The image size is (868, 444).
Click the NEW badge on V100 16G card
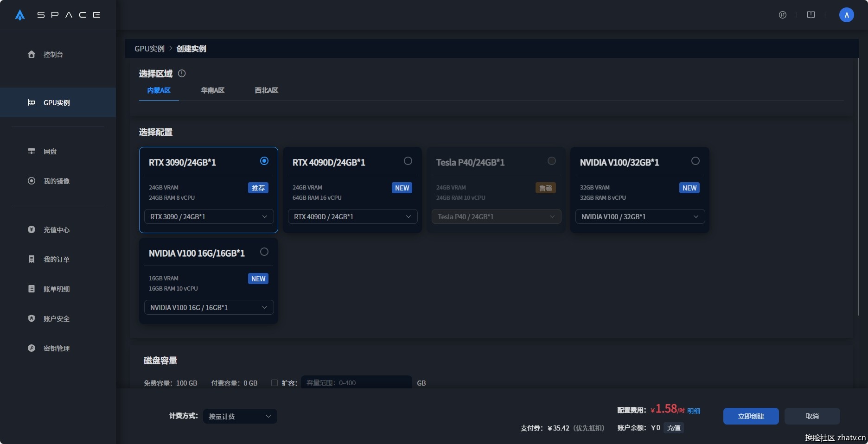[258, 279]
